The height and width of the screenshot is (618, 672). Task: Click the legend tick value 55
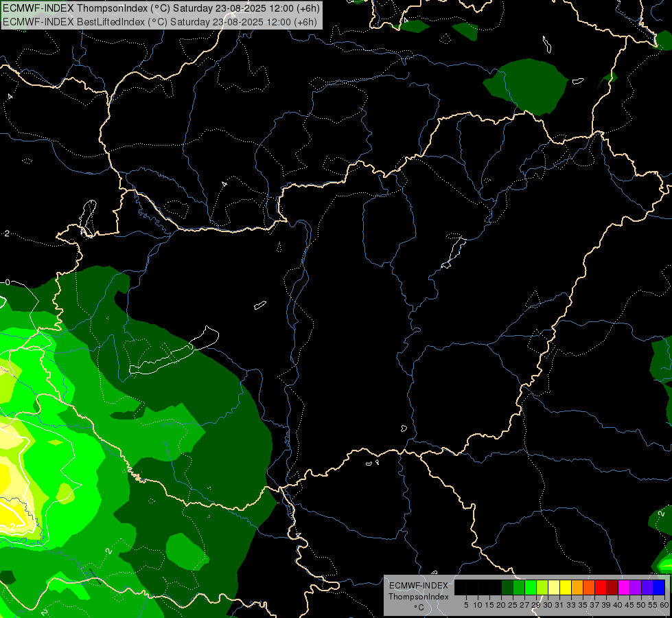coord(653,605)
